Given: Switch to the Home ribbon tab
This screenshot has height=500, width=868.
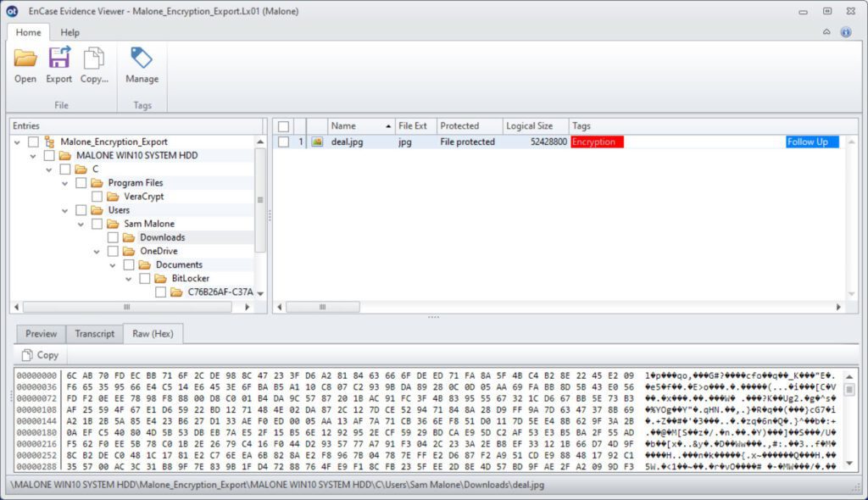Looking at the screenshot, I should click(x=28, y=32).
